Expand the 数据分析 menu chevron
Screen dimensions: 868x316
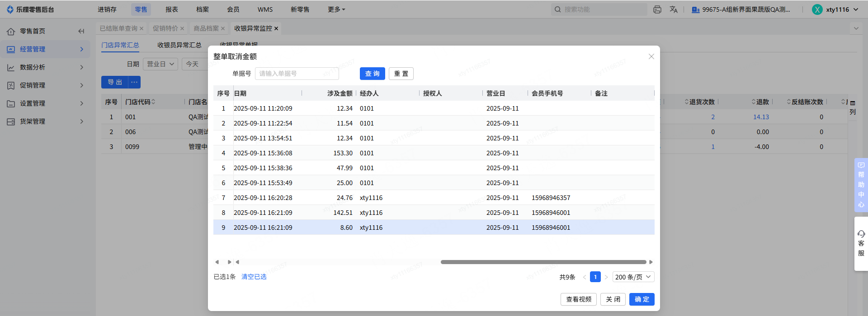click(82, 67)
